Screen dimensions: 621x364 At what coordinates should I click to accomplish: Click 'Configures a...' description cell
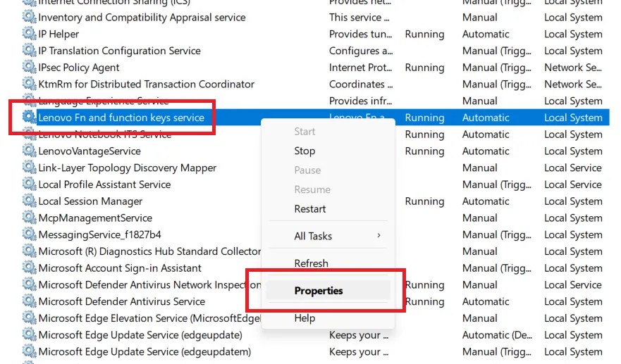click(361, 51)
